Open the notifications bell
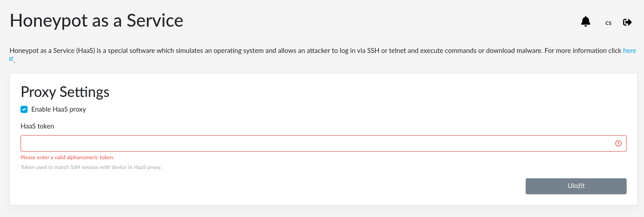The height and width of the screenshot is (217, 644). pyautogui.click(x=586, y=21)
